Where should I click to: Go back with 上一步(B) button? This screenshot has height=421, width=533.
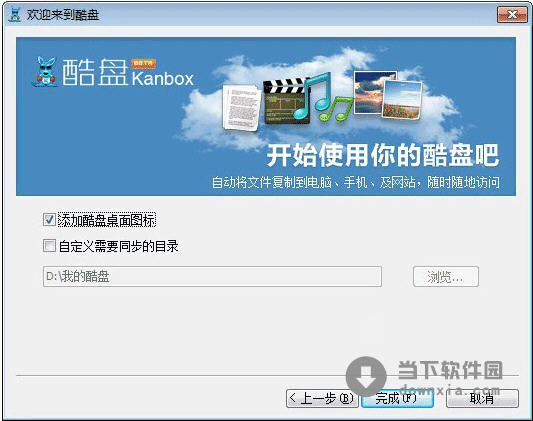tap(322, 398)
